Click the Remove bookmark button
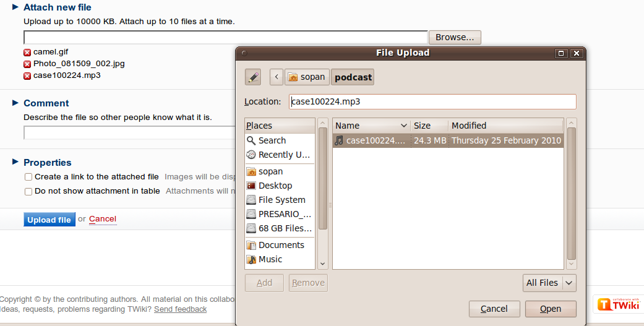The height and width of the screenshot is (326, 644). tap(308, 283)
